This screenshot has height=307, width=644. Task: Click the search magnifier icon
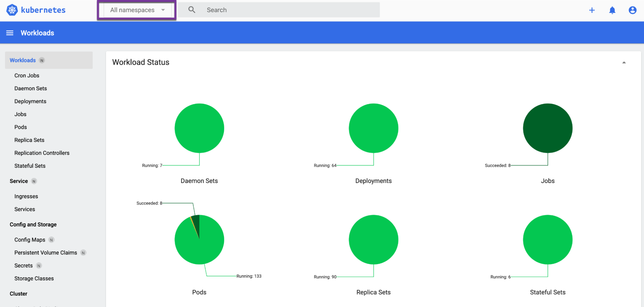(x=192, y=10)
